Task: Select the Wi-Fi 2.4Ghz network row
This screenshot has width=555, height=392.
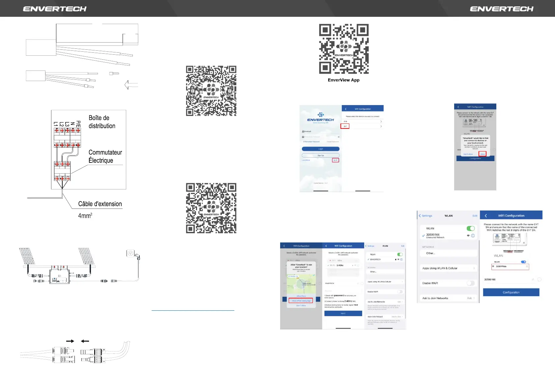Action: click(x=343, y=265)
